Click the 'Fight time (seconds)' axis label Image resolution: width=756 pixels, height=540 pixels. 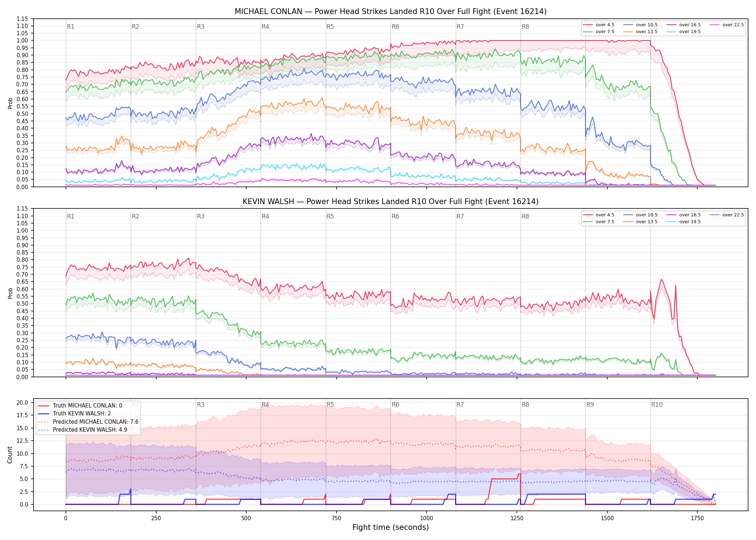point(391,527)
